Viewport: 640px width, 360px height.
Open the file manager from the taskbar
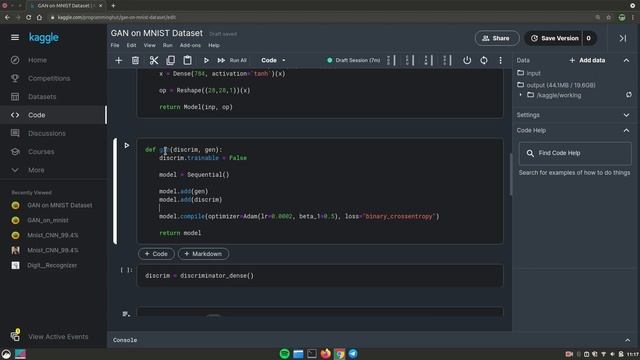[298, 353]
